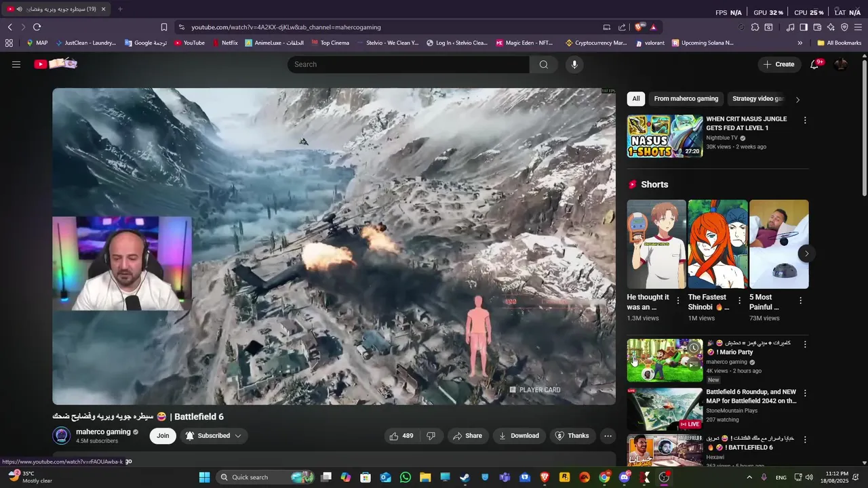Open the playlist music note icon
Image resolution: width=868 pixels, height=488 pixels.
click(790, 27)
